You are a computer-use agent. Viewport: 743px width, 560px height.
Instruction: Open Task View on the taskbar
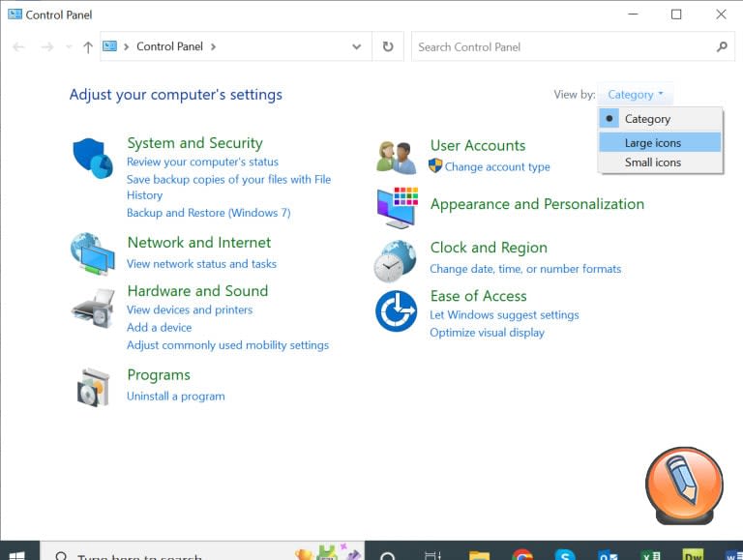pos(432,555)
